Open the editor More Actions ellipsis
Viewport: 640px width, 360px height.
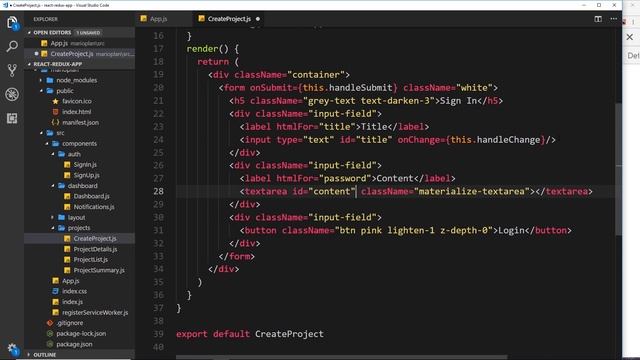click(613, 19)
